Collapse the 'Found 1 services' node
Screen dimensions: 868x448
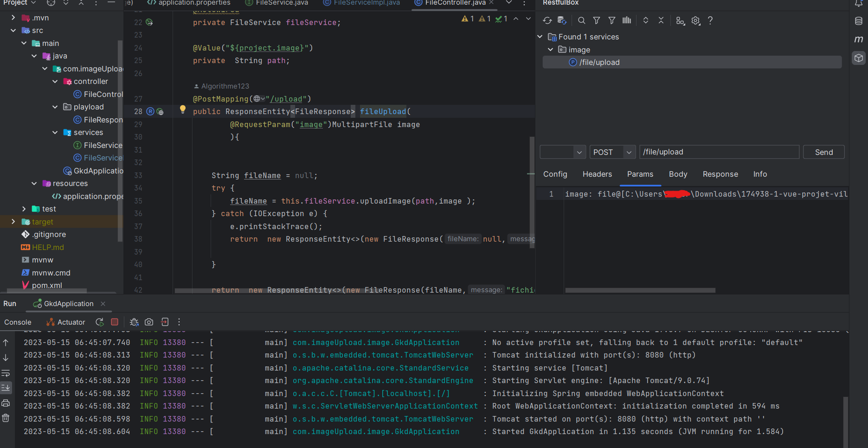(x=540, y=36)
